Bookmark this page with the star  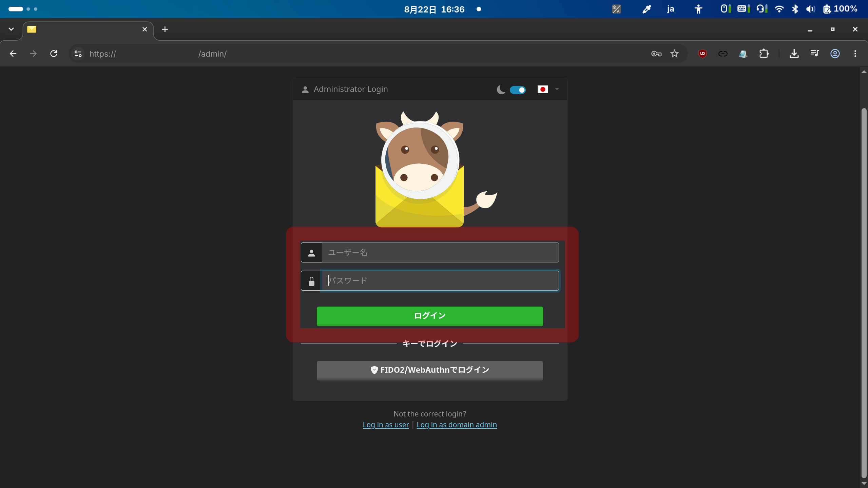[674, 54]
